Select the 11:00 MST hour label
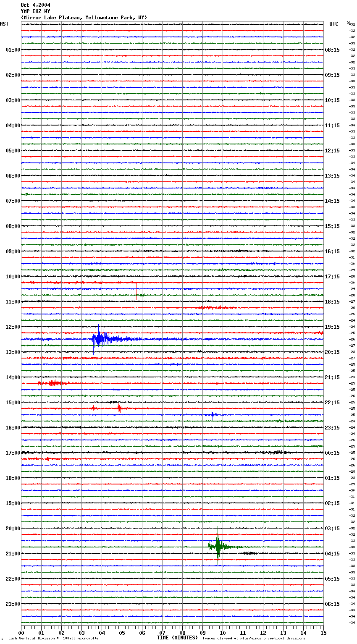357x644 pixels. pos(13,302)
